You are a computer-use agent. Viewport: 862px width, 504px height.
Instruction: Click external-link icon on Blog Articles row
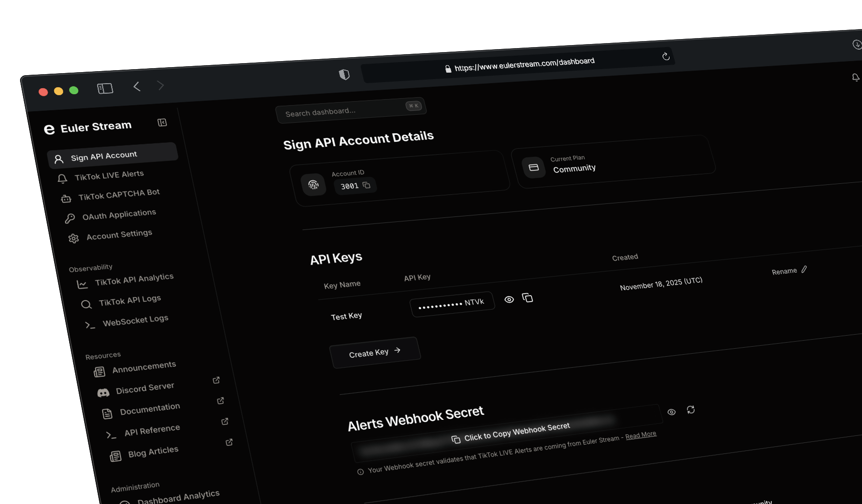229,442
